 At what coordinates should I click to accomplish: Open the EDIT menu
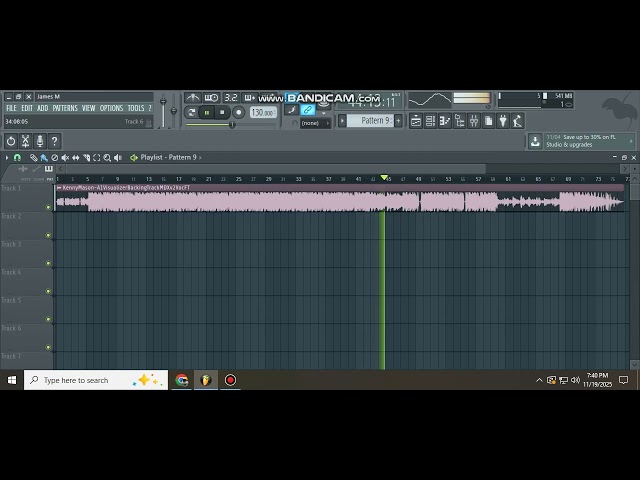[27, 108]
